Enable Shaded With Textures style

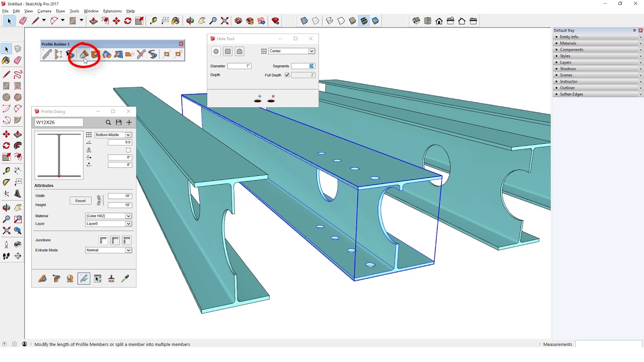364,21
